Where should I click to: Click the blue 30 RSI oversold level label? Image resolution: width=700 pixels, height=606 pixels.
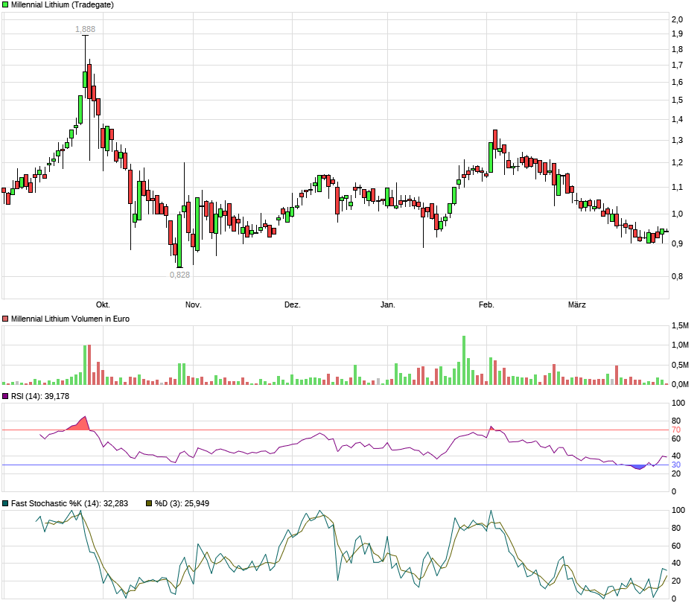[676, 465]
